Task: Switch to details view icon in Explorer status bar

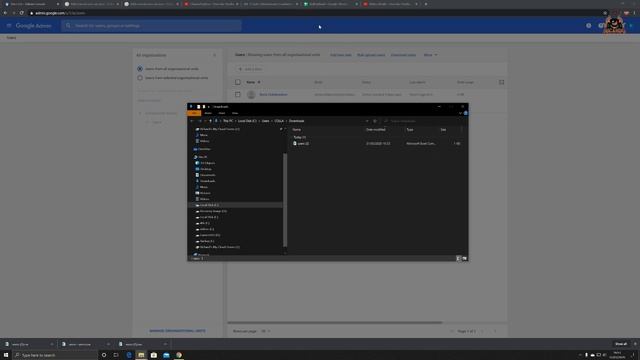Action: 458,258
